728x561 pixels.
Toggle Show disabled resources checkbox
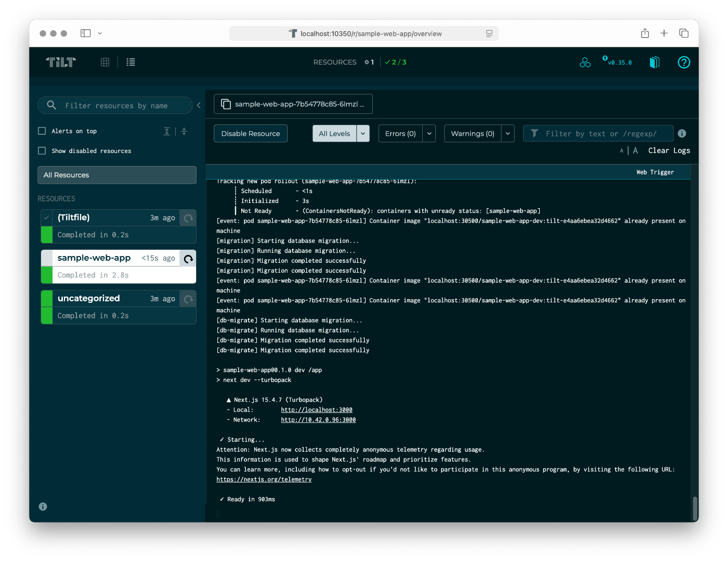pos(42,151)
